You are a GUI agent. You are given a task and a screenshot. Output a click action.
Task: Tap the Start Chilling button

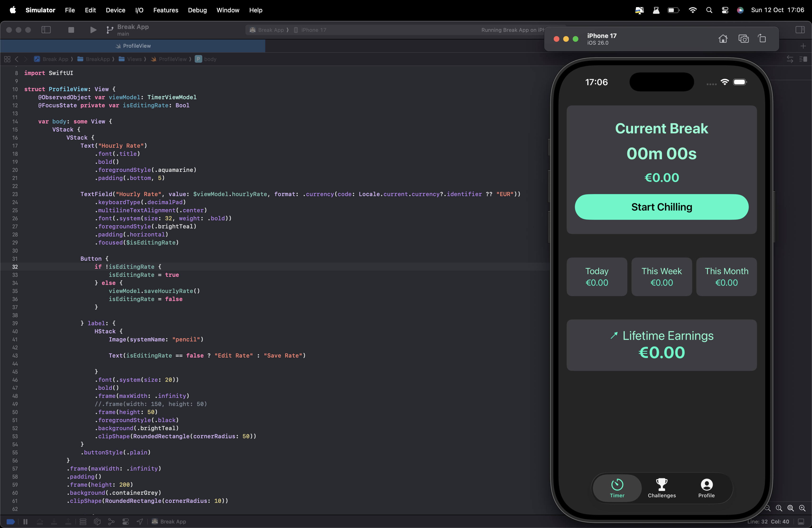pyautogui.click(x=661, y=207)
